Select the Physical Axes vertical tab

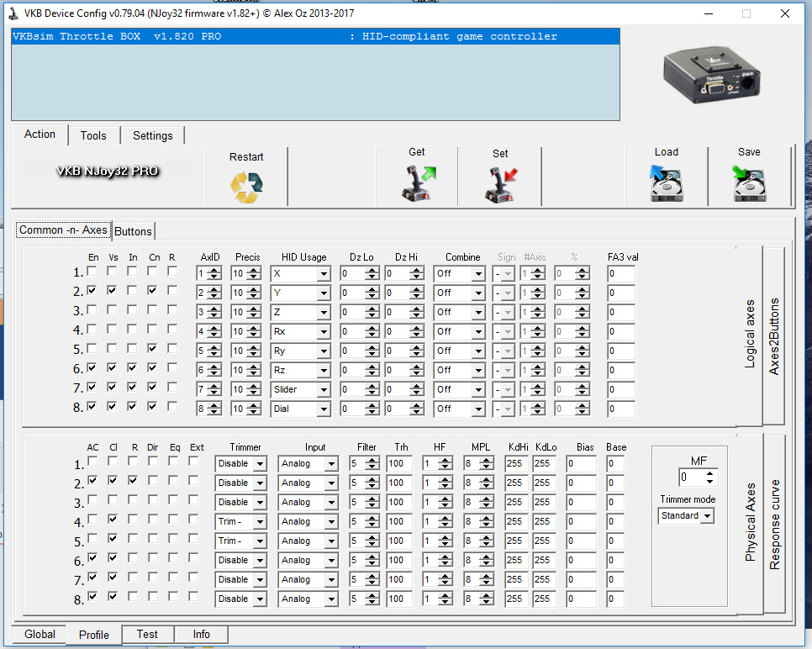751,522
